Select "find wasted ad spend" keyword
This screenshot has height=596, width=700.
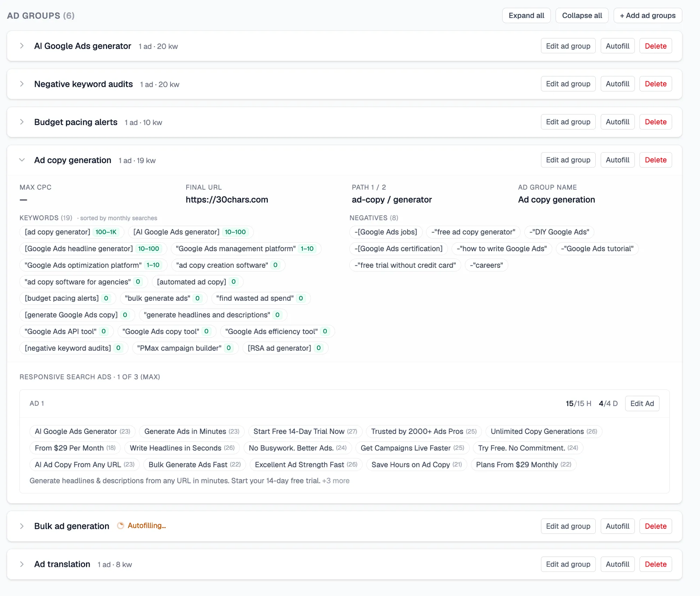click(261, 298)
